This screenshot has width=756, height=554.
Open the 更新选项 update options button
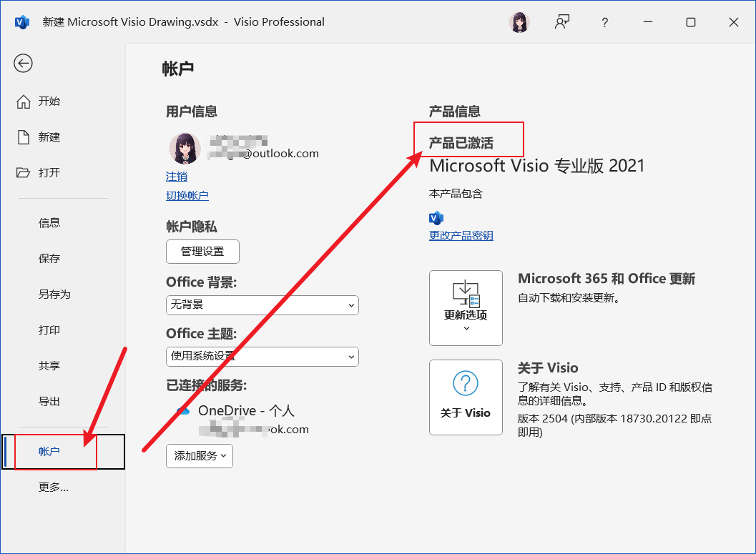[x=466, y=308]
